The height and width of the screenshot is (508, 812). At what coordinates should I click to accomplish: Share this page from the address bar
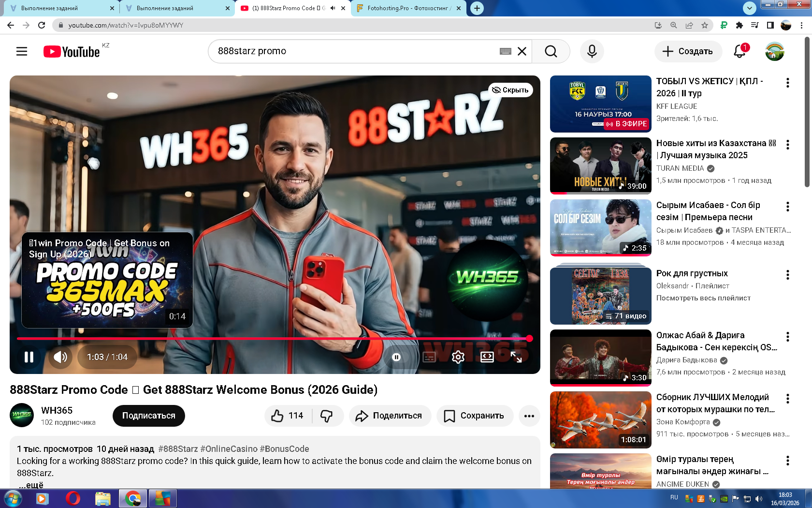[689, 25]
